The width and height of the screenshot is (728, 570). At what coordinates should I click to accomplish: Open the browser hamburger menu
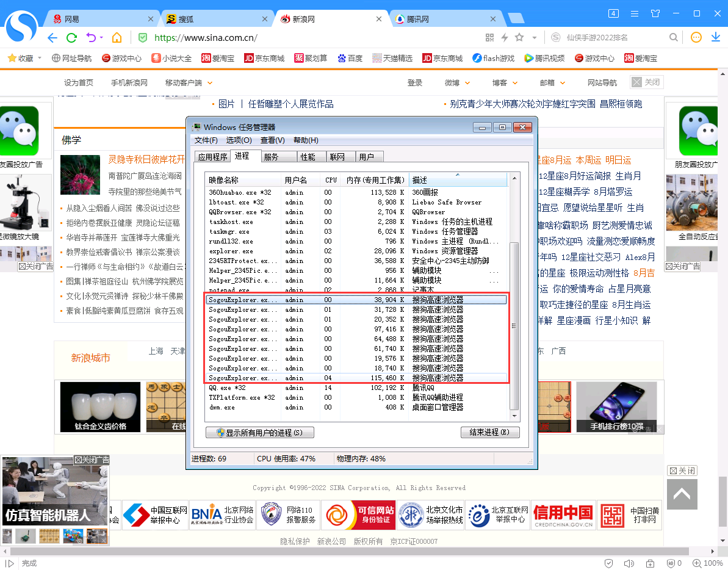[x=634, y=13]
